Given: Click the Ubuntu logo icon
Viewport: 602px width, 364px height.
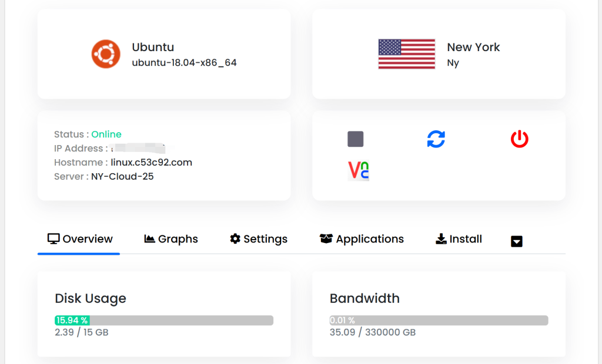Looking at the screenshot, I should pos(106,54).
